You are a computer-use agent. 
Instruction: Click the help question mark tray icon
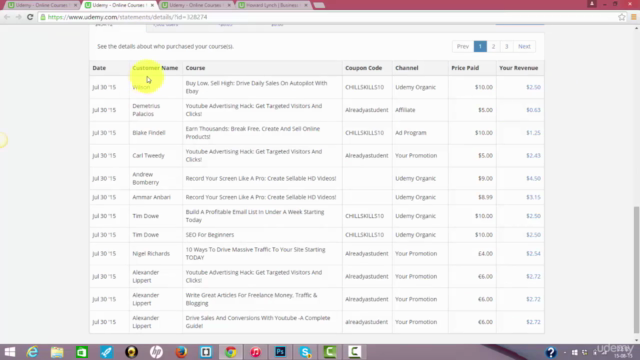point(551,352)
